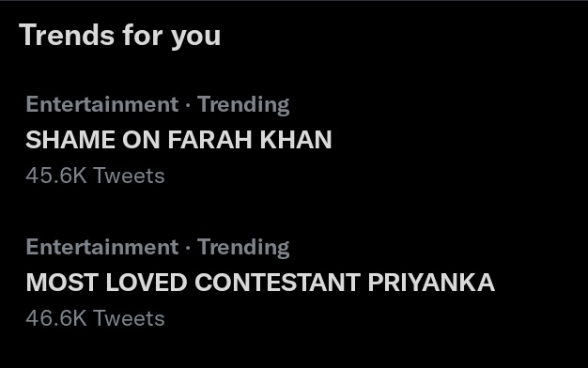Click the word FARAH in the trend title
Viewport: 588px width, 368px height.
coord(209,139)
